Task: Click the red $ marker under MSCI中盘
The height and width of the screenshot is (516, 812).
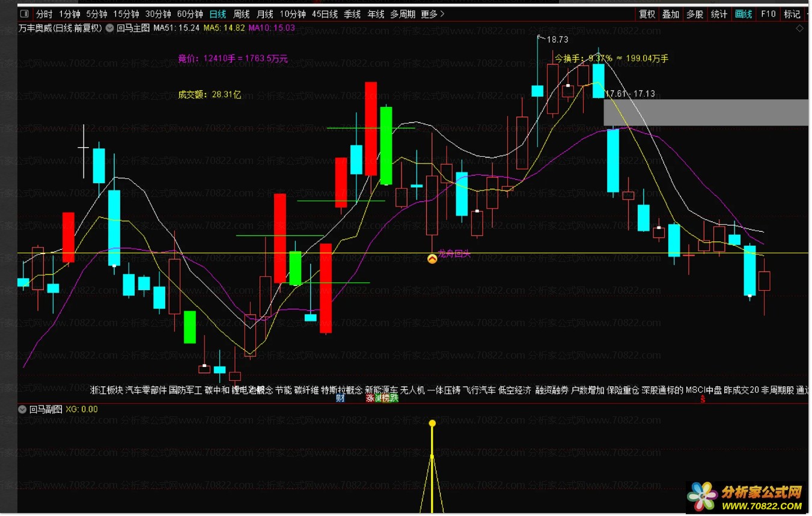Action: 703,399
